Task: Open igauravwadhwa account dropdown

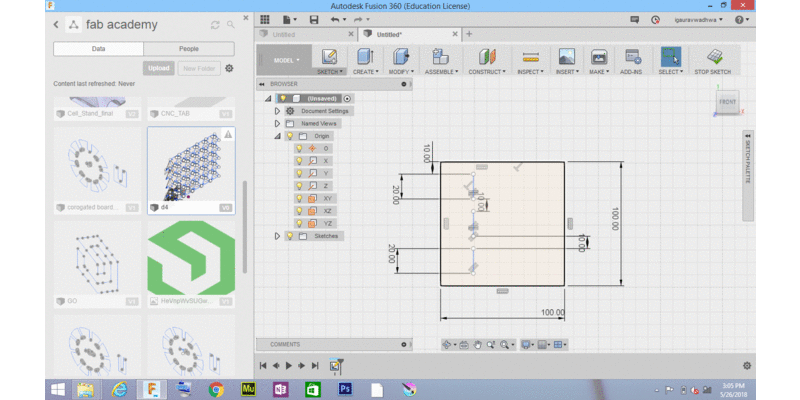Action: tap(698, 20)
